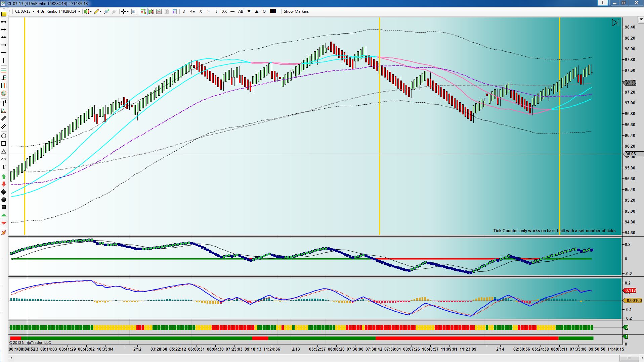Toggle the X toolbar button
Viewport: 644px width, 362px height.
pos(201,11)
